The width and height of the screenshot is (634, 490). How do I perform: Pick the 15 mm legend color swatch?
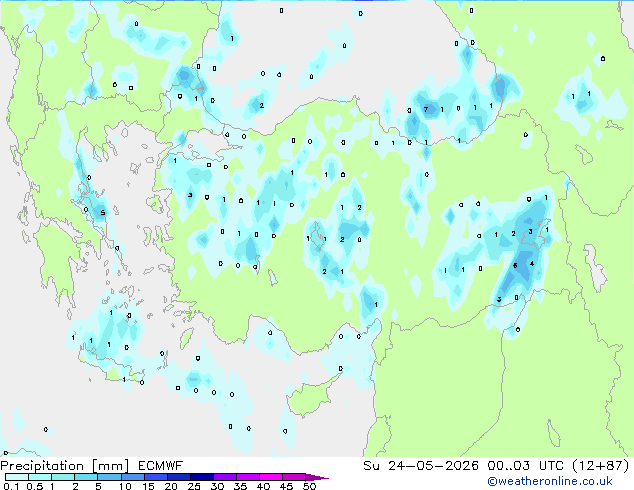pyautogui.click(x=155, y=477)
